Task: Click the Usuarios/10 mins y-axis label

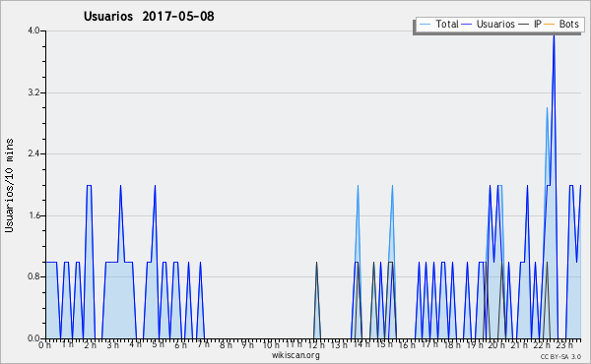Action: (x=9, y=186)
